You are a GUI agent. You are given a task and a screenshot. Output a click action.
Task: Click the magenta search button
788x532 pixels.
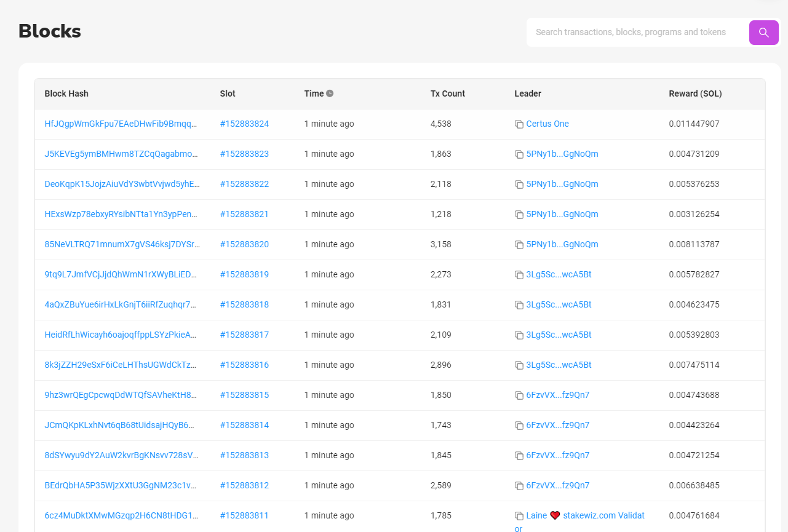point(763,33)
